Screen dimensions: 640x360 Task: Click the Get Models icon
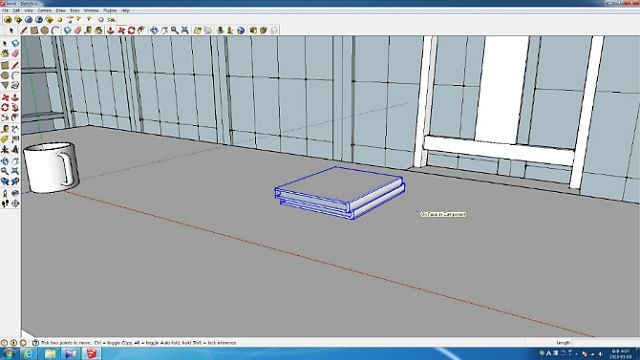[x=253, y=30]
